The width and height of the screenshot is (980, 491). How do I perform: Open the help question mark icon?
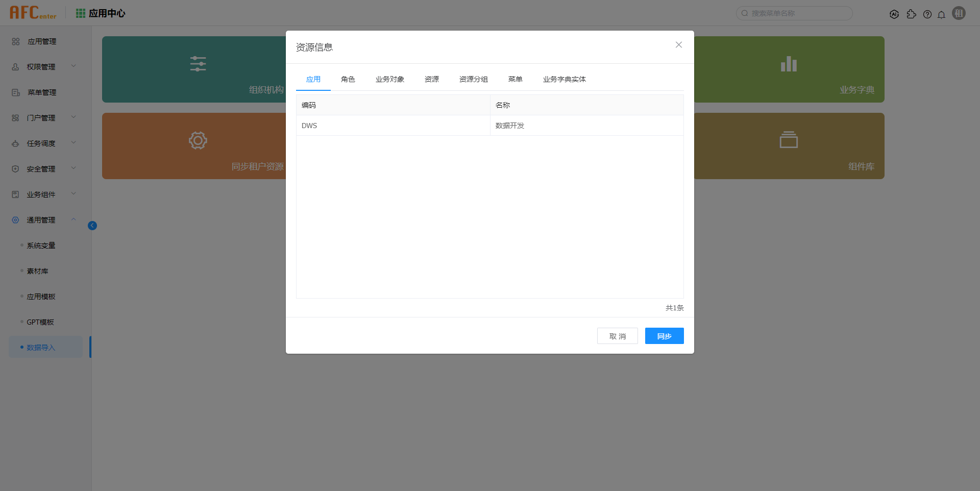tap(927, 14)
